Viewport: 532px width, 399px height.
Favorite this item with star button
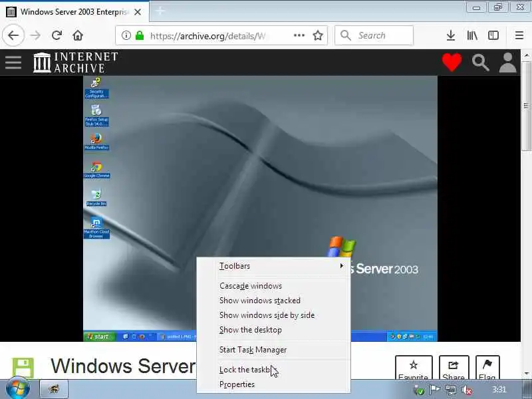click(x=414, y=368)
